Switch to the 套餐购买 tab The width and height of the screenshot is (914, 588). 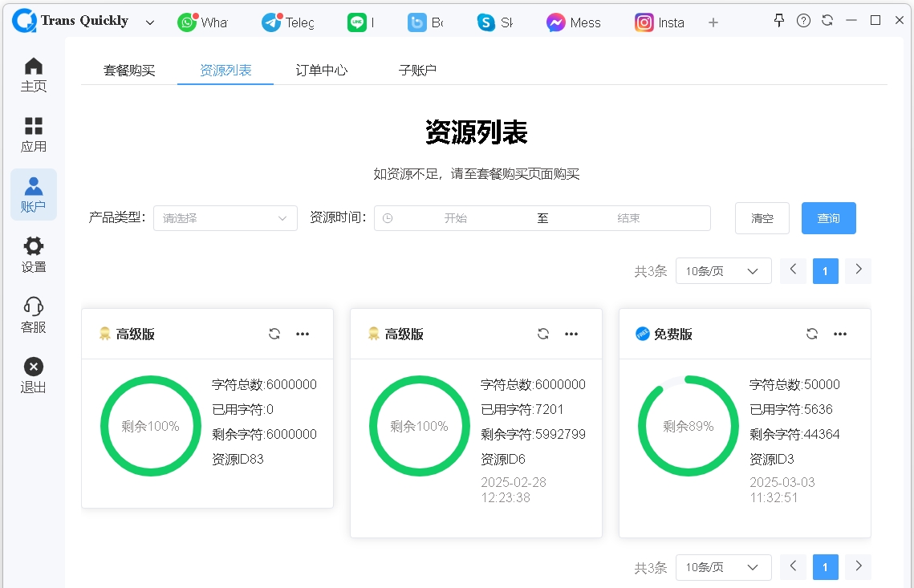[x=129, y=71]
